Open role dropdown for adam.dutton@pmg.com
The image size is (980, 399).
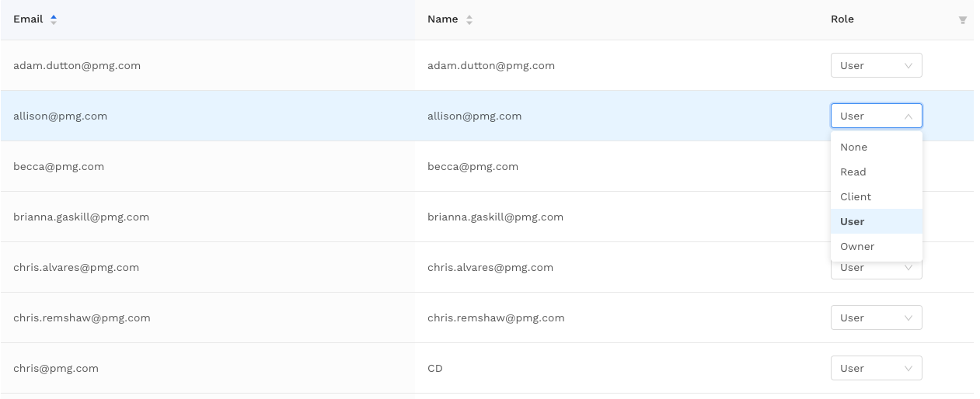876,66
